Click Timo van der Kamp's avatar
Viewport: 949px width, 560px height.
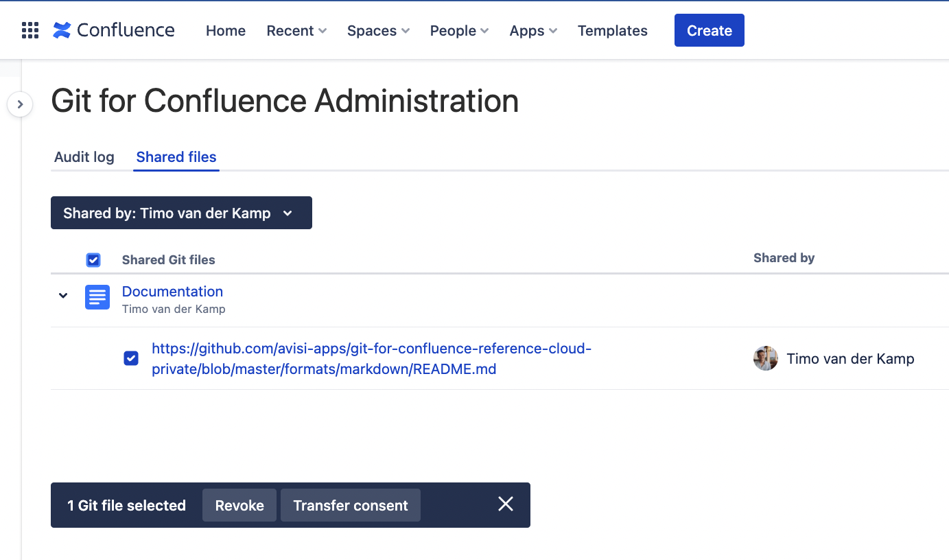765,358
